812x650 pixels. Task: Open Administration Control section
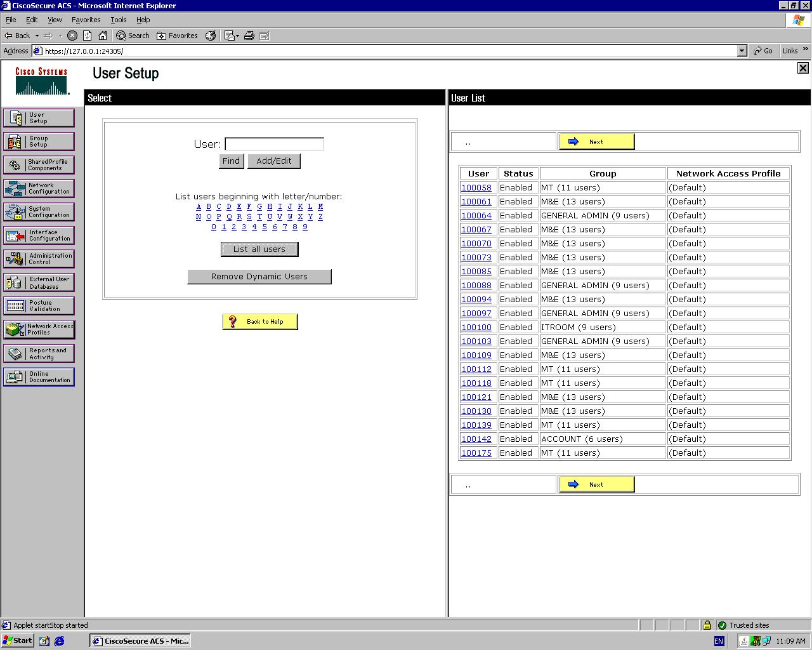tap(38, 259)
